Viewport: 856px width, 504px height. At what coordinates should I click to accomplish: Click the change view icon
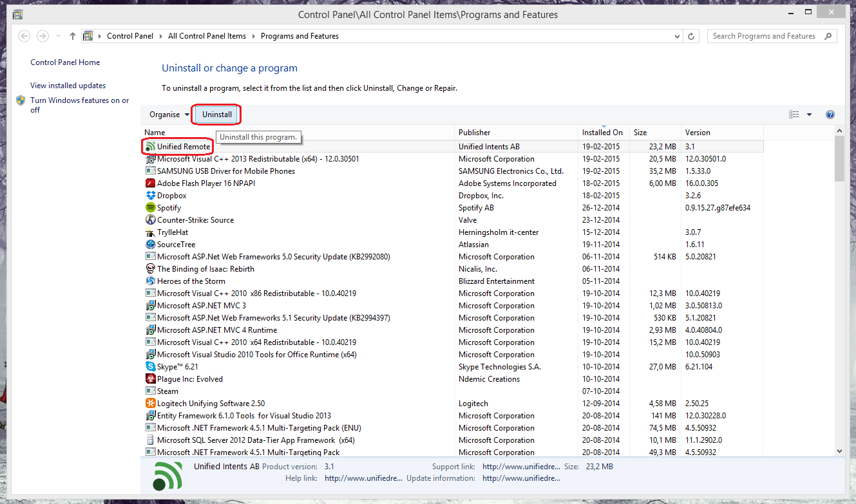(794, 115)
